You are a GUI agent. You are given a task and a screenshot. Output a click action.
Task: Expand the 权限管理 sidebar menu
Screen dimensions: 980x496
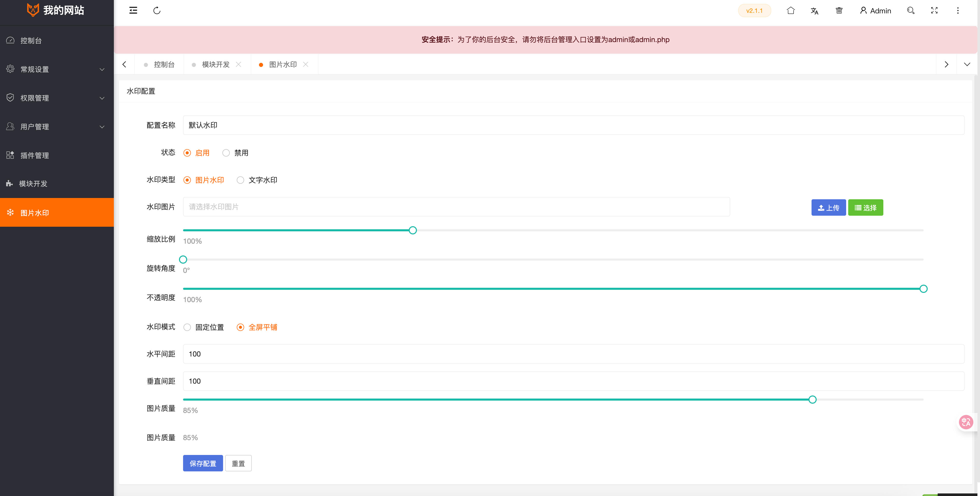[57, 98]
